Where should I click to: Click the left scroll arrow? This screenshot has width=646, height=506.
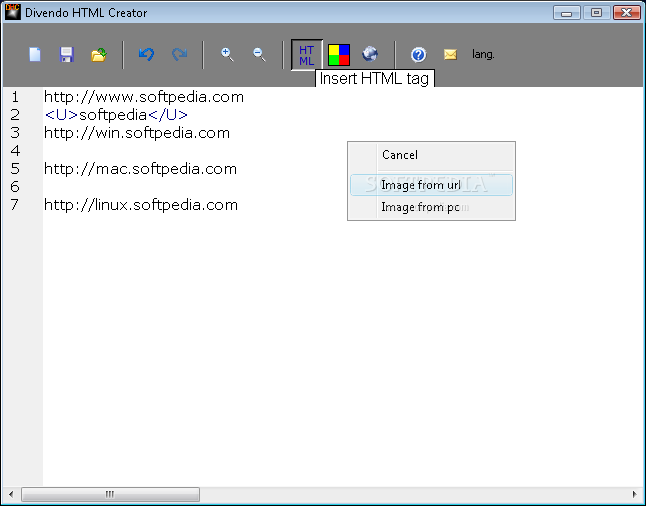point(11,494)
